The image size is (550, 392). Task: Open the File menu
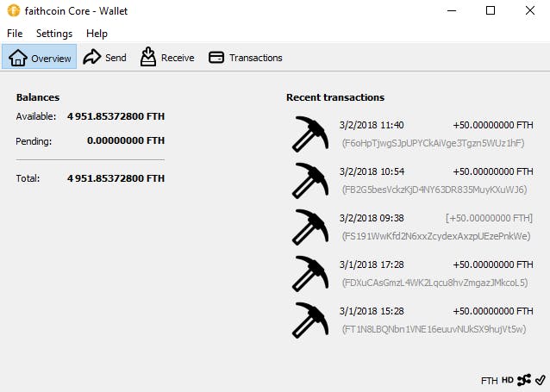pyautogui.click(x=15, y=34)
